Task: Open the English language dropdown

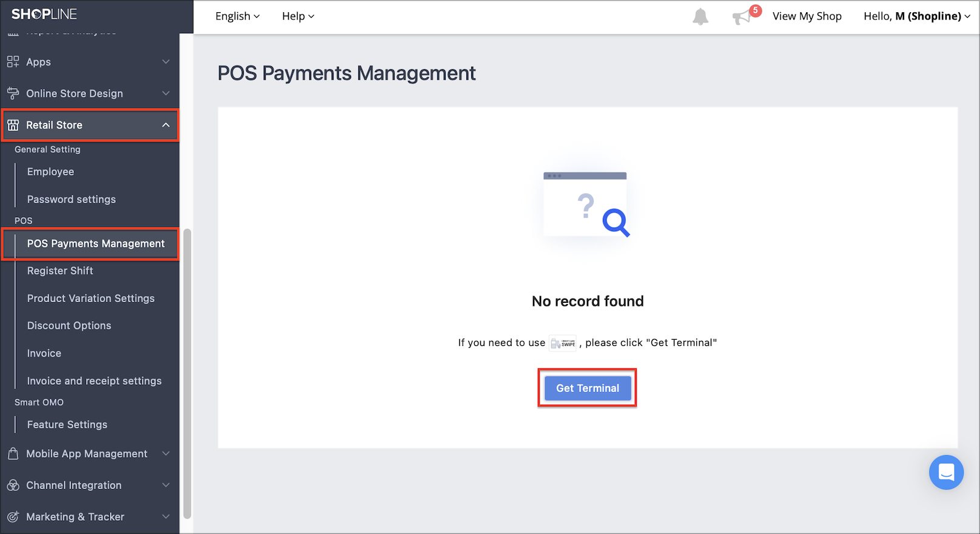Action: pos(237,16)
